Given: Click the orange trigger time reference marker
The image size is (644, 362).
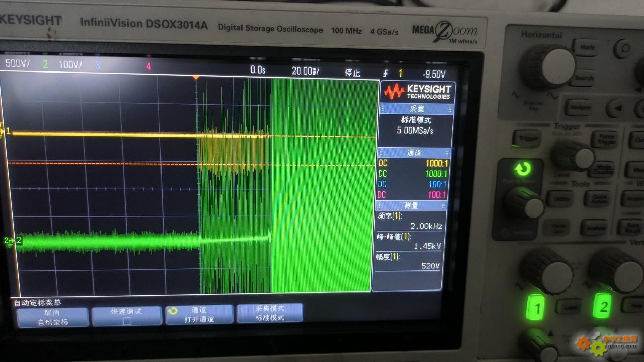Looking at the screenshot, I should pyautogui.click(x=196, y=78).
